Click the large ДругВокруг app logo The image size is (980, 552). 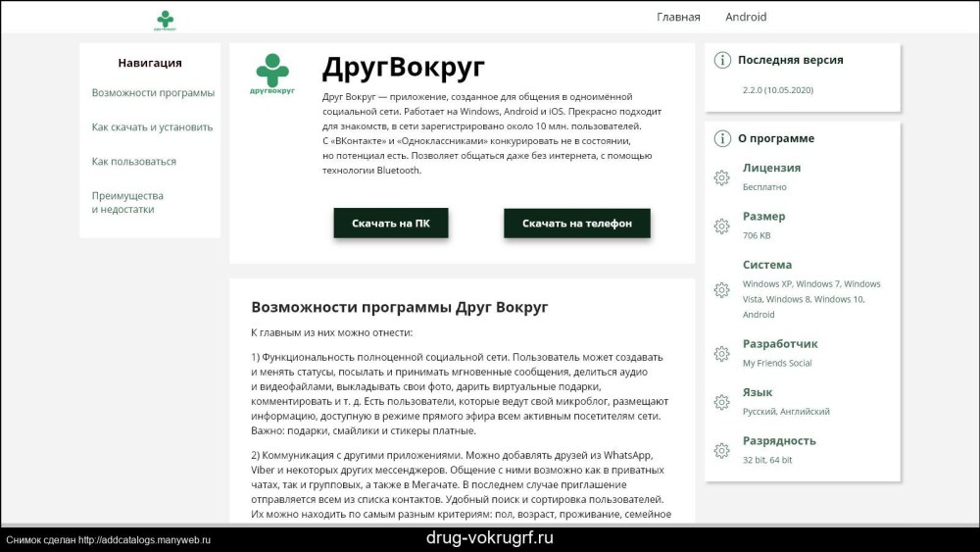click(271, 74)
